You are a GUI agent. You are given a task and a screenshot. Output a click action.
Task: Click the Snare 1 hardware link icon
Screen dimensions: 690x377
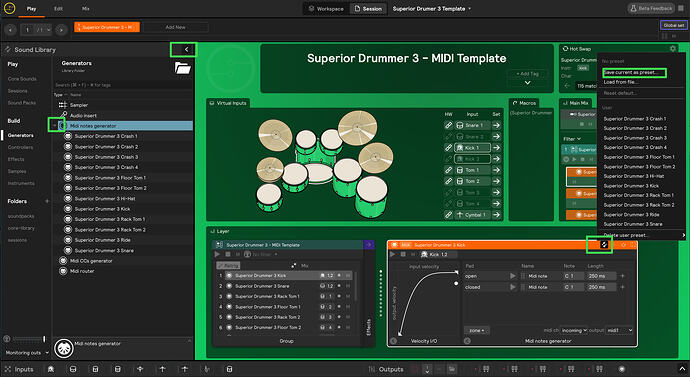(448, 125)
